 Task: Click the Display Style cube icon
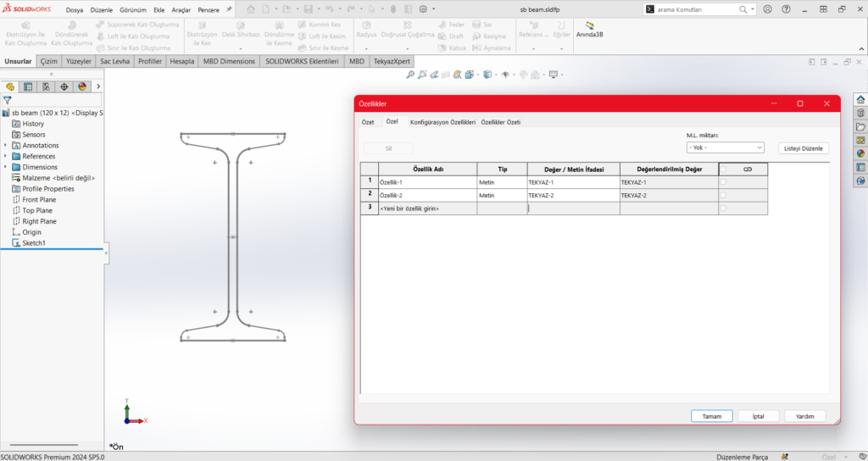click(x=487, y=75)
